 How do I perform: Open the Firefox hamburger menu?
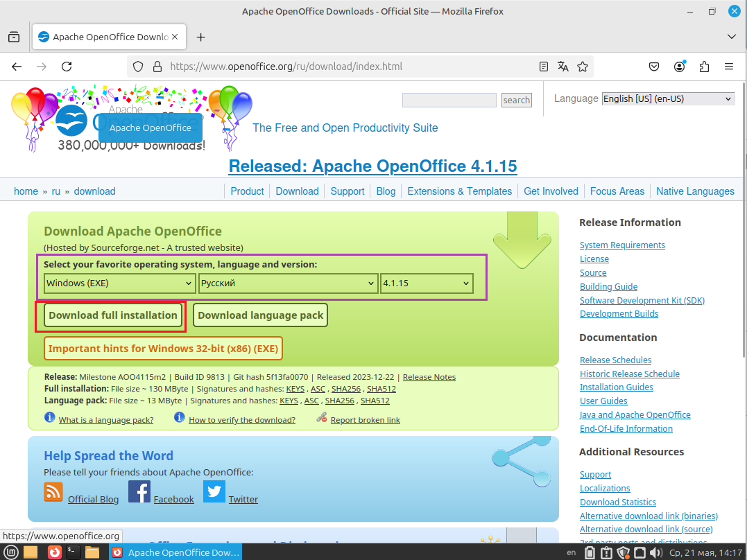(729, 67)
